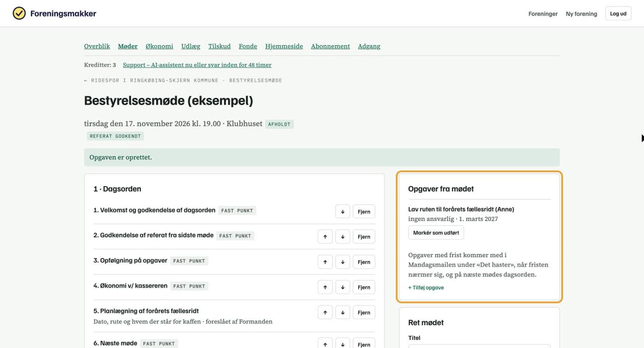Screen dimensions: 644x348
Task: Open the Fonde tab
Action: tap(248, 46)
